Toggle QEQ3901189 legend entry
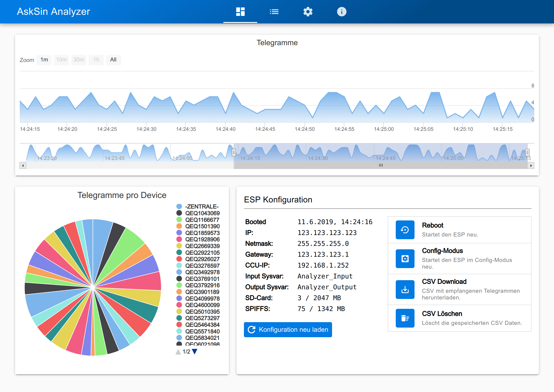Viewport: 554px width, 392px height. 198,292
